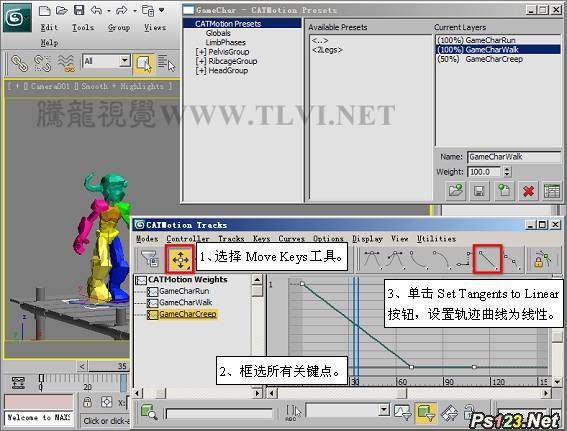
Task: Click the Unlink Selection icon
Action: click(x=42, y=63)
